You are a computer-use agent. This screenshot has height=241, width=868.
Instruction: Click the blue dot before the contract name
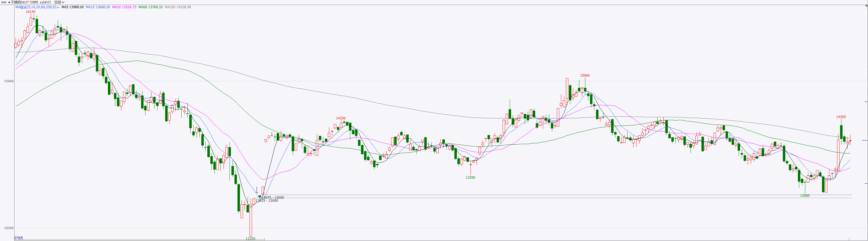coord(9,2)
